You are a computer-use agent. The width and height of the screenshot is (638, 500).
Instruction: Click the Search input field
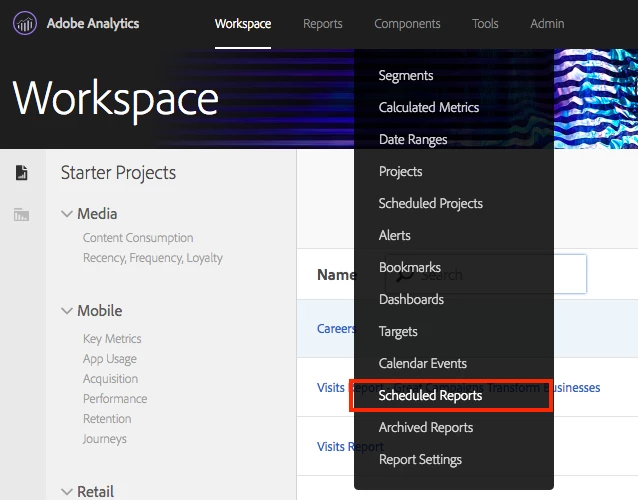point(486,274)
